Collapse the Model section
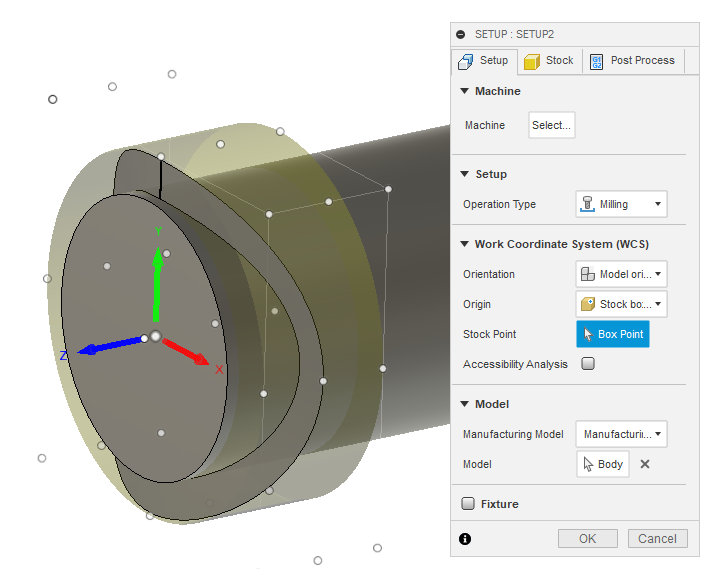 464,404
